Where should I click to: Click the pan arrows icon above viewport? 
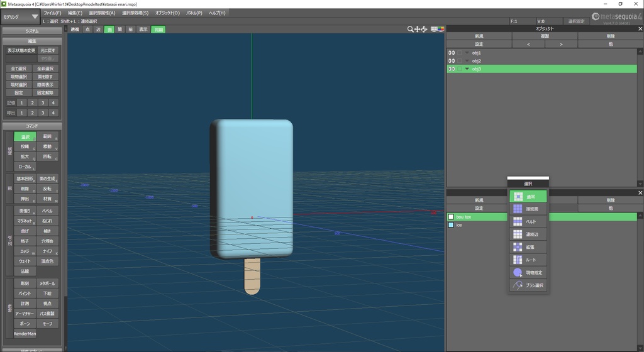(x=418, y=30)
